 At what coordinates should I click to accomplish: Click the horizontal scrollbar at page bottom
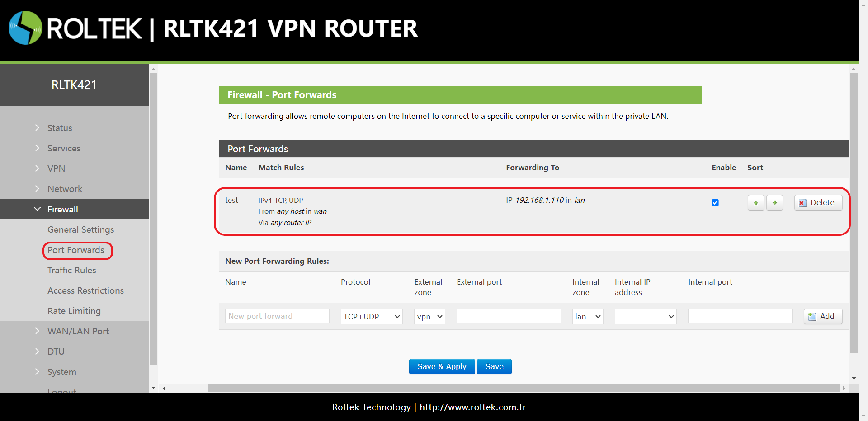pyautogui.click(x=524, y=388)
